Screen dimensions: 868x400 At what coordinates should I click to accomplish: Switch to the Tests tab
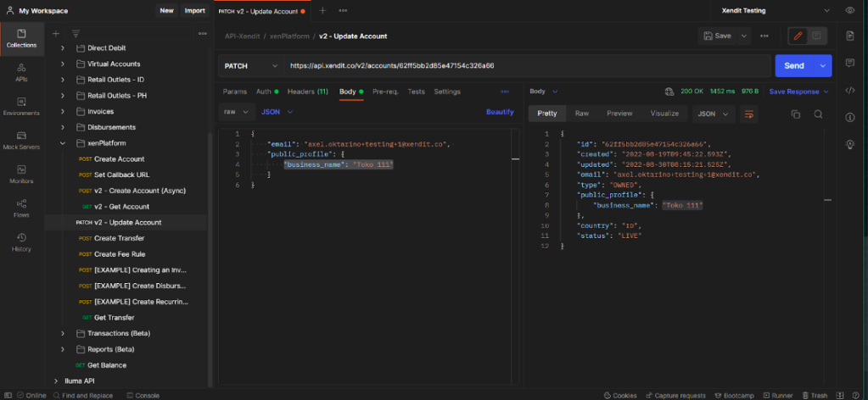point(417,92)
